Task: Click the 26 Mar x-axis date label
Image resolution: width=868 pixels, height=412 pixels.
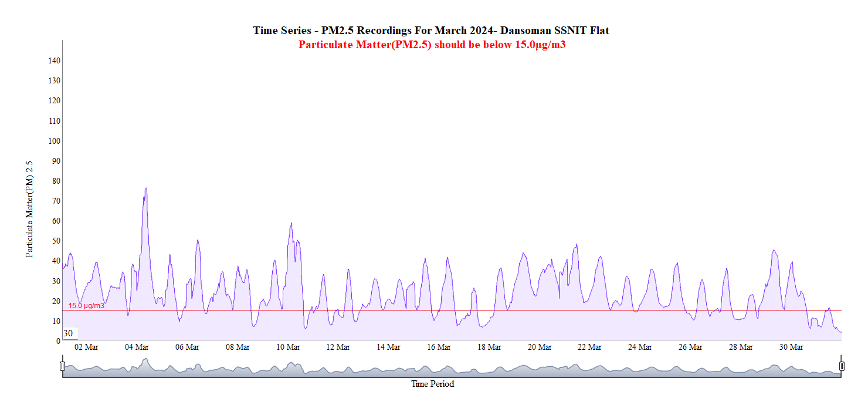Action: 690,347
